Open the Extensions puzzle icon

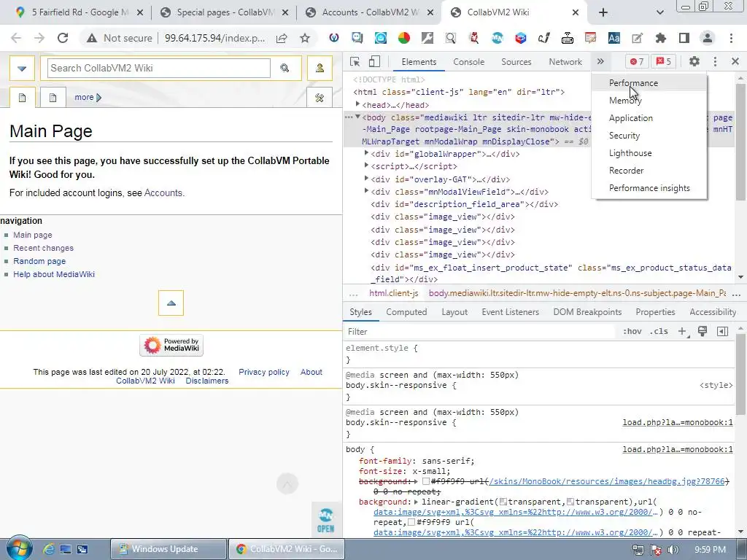click(660, 38)
